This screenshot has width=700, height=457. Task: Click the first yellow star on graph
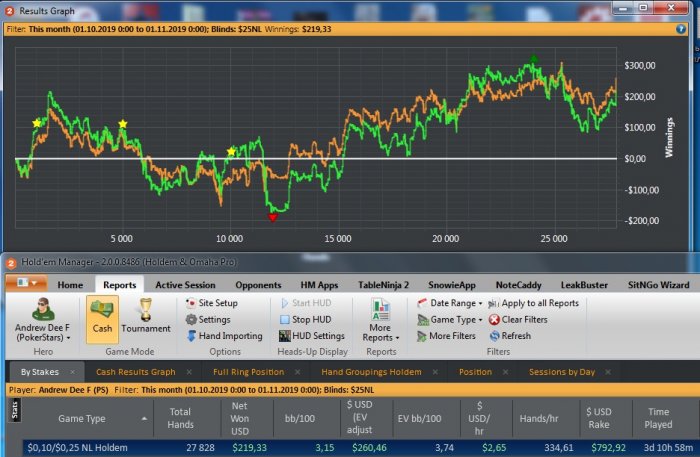pyautogui.click(x=37, y=123)
